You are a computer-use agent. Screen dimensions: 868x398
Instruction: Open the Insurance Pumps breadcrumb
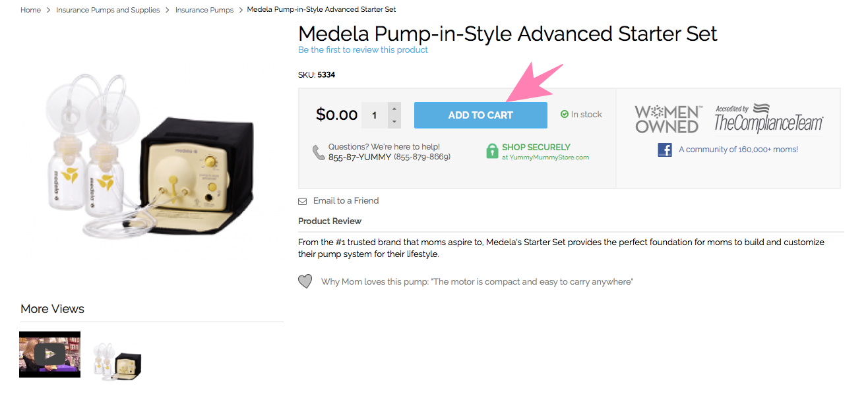pos(204,10)
